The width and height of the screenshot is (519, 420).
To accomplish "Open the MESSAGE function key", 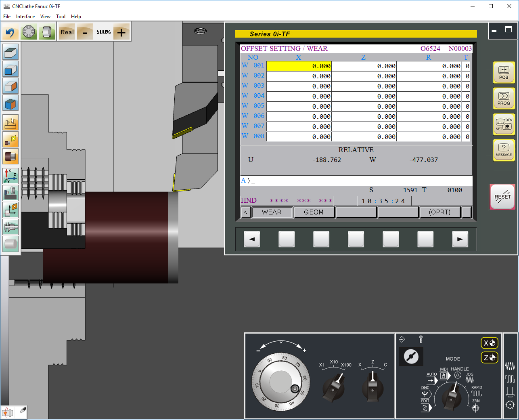I will coord(504,150).
